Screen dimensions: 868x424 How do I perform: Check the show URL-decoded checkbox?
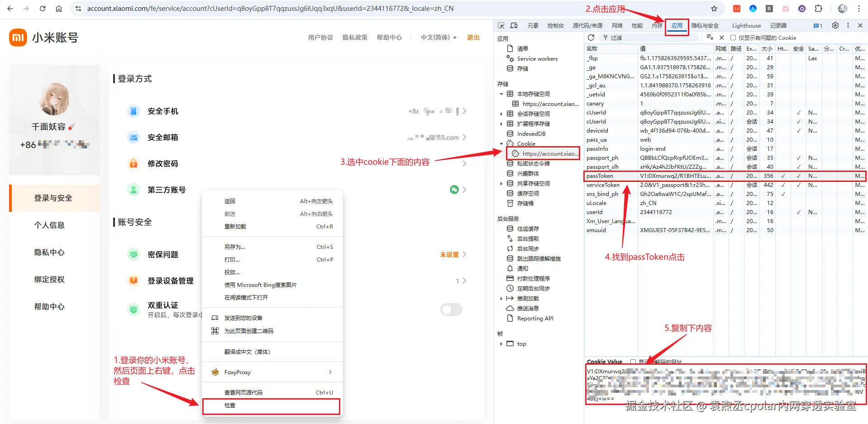(x=633, y=362)
